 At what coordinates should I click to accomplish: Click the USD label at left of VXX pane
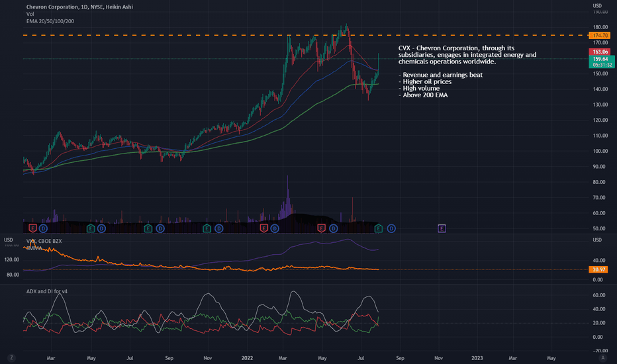pyautogui.click(x=8, y=240)
